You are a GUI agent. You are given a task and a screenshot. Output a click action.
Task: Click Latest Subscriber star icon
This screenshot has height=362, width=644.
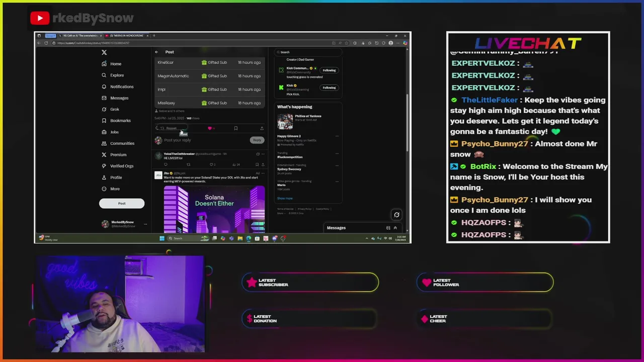tap(252, 283)
